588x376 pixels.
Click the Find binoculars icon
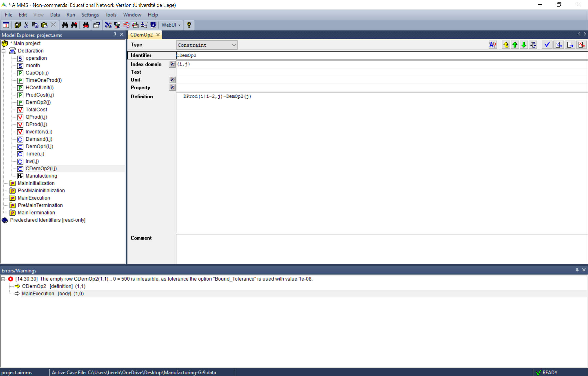click(65, 25)
